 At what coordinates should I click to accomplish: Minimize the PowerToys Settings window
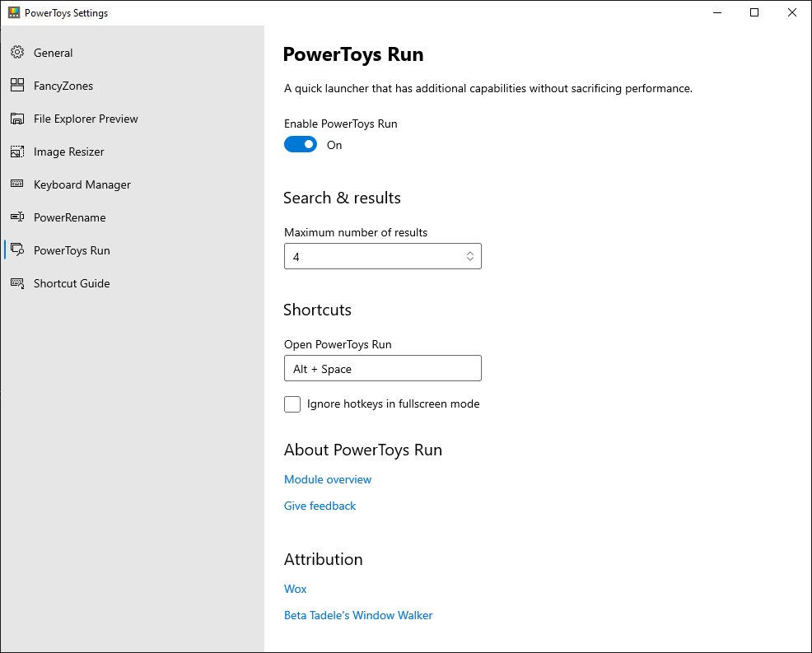[x=717, y=12]
